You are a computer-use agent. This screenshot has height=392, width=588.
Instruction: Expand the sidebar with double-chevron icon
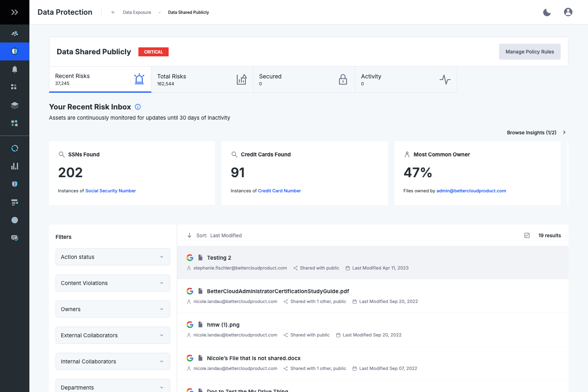pos(15,12)
